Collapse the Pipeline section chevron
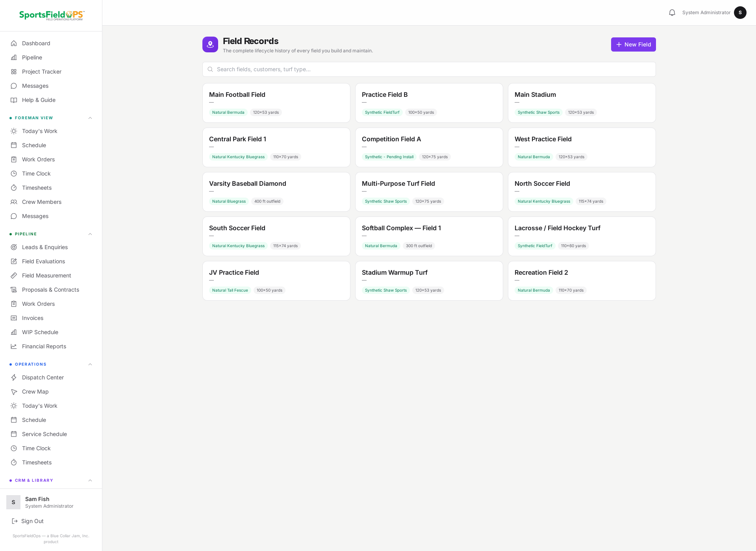This screenshot has width=756, height=551. pos(90,234)
